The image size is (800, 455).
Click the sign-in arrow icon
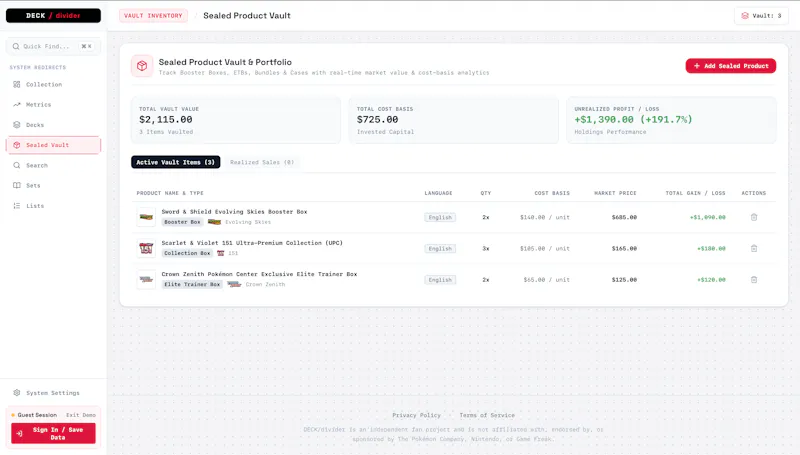(19, 434)
